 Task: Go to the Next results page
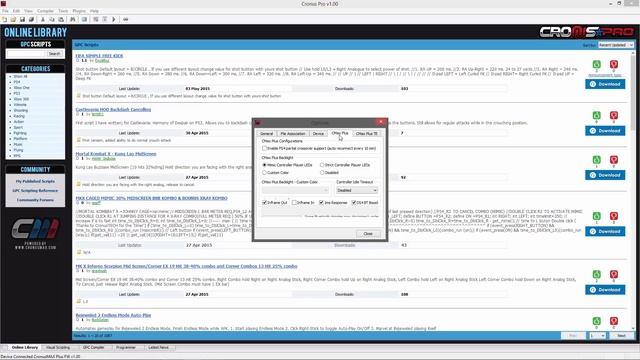621,336
